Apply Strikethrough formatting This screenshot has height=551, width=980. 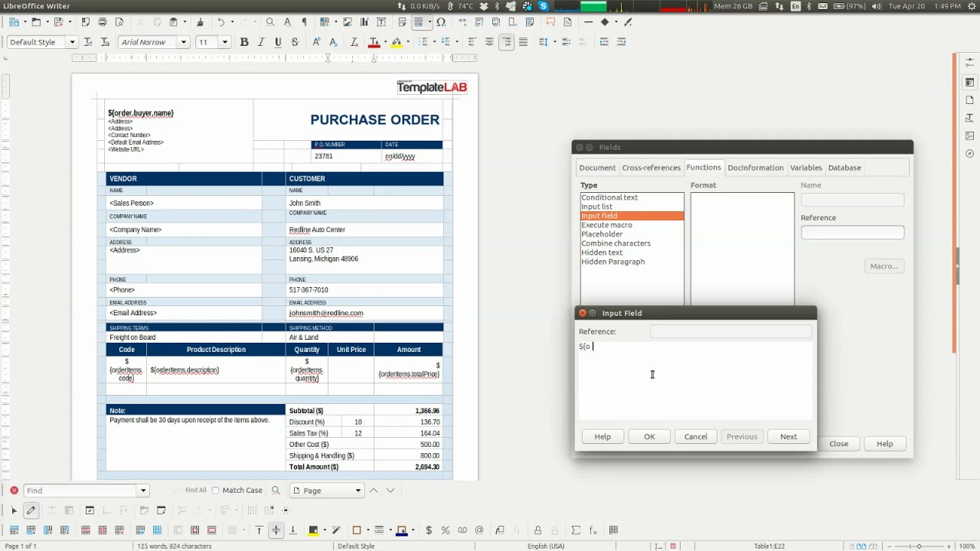pyautogui.click(x=295, y=42)
